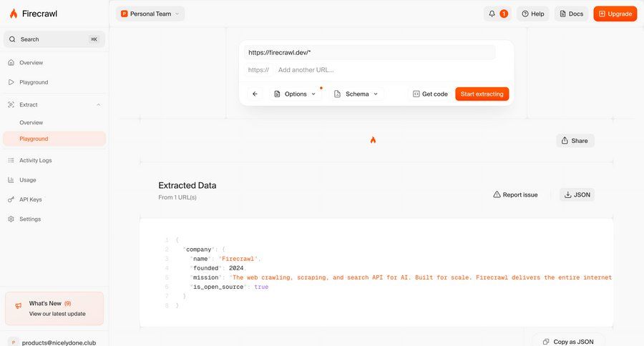Expand the Schema dropdown
This screenshot has width=644, height=346.
[358, 94]
